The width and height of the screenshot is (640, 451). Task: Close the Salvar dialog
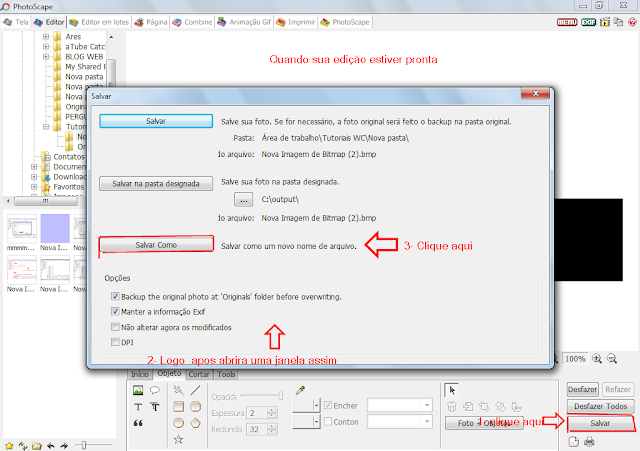(536, 93)
